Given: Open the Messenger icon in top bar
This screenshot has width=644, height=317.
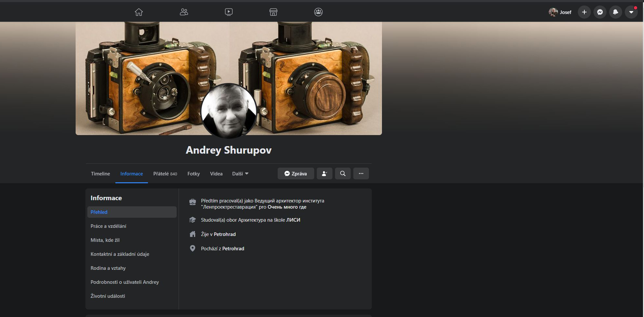Looking at the screenshot, I should [x=600, y=12].
